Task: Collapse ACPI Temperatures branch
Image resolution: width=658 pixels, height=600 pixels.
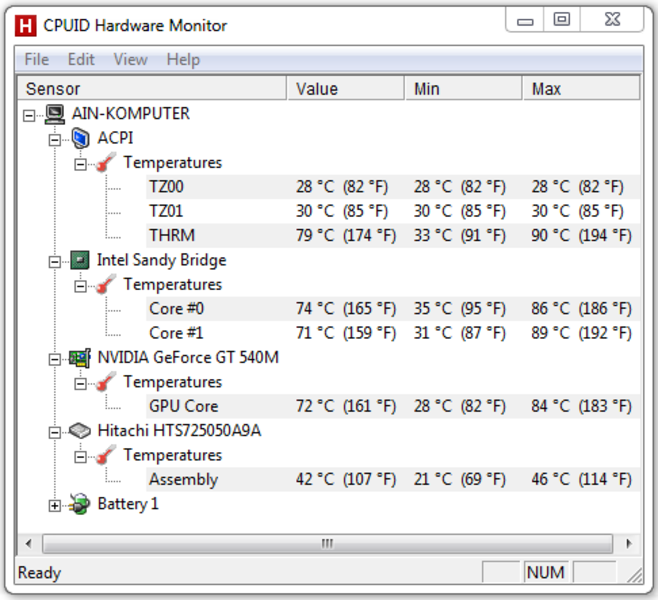Action: coord(80,164)
